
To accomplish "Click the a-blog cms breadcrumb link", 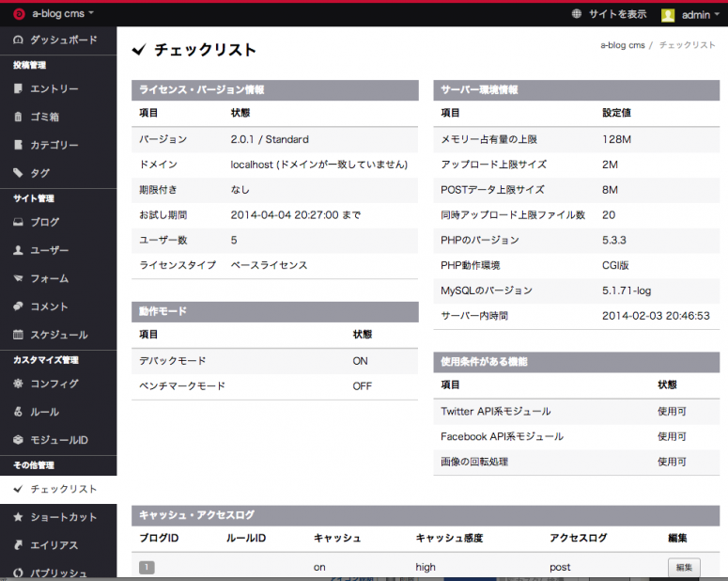I will (x=621, y=45).
